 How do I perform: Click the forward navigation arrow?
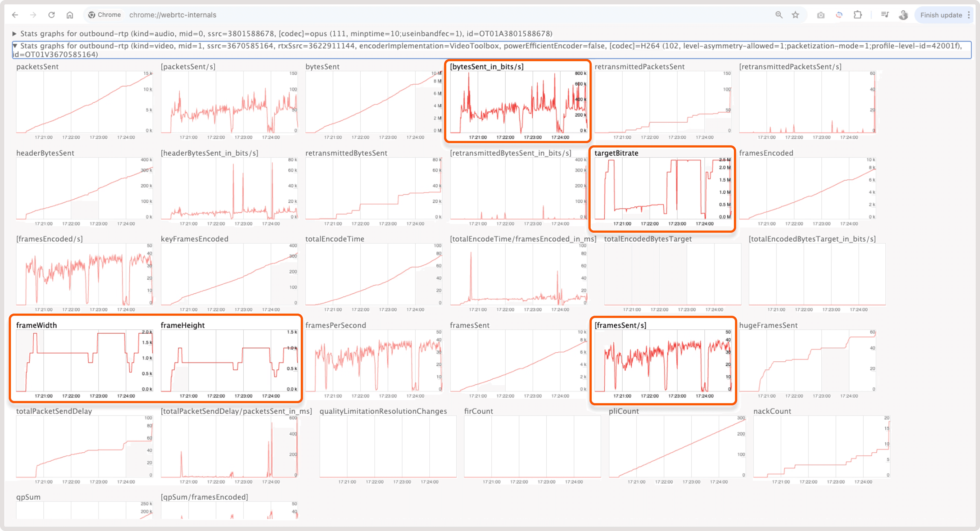point(33,15)
